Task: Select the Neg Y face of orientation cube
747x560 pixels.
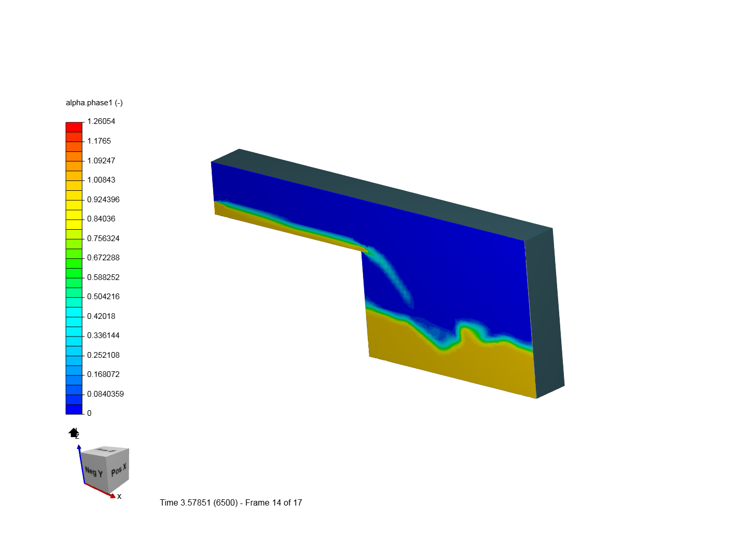Action: coord(93,471)
